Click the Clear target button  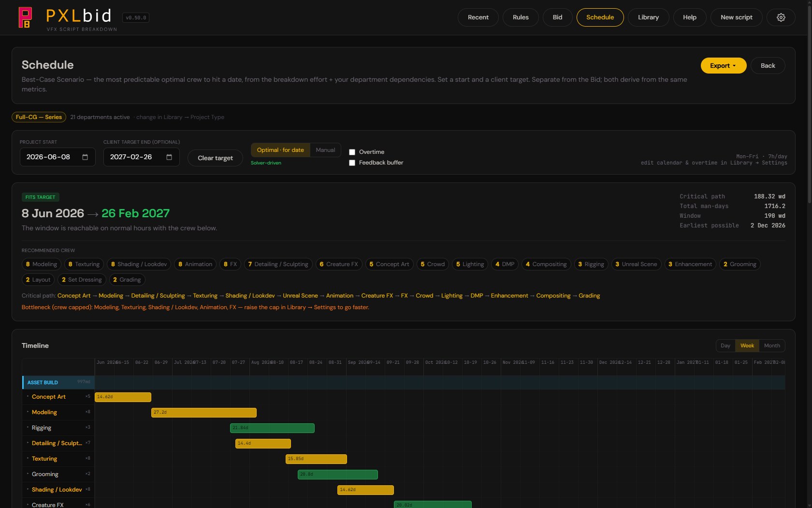pyautogui.click(x=215, y=158)
